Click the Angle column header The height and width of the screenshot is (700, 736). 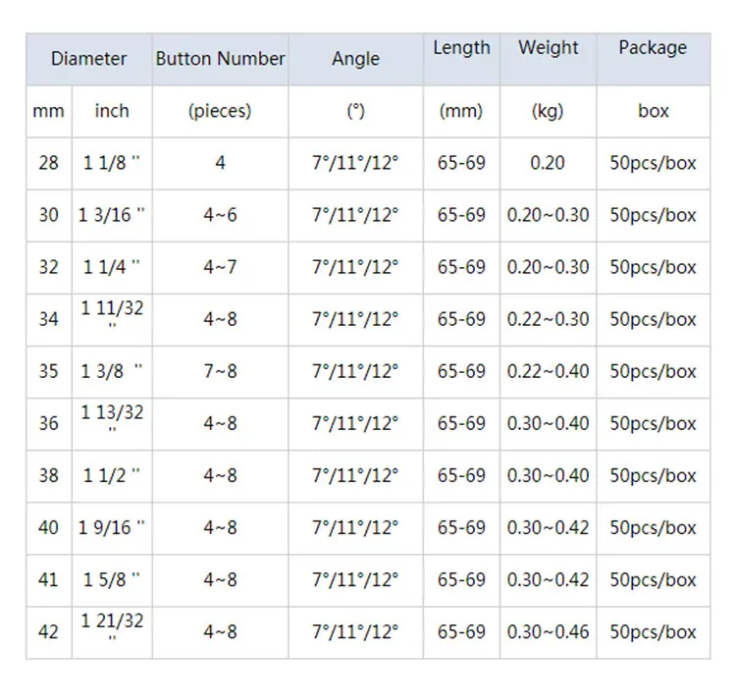click(x=355, y=59)
